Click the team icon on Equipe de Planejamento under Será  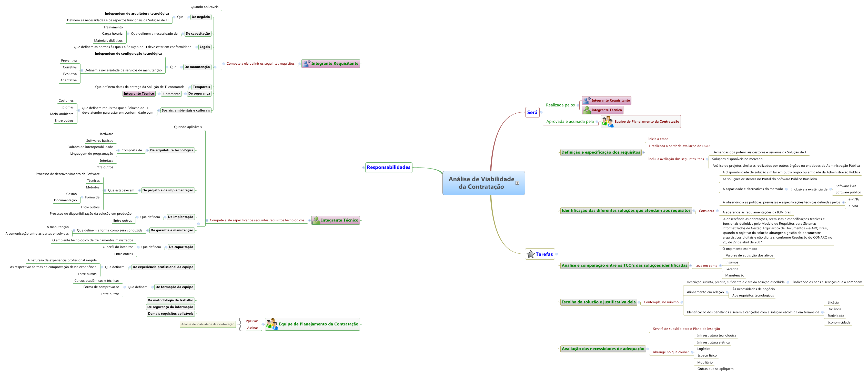point(607,121)
